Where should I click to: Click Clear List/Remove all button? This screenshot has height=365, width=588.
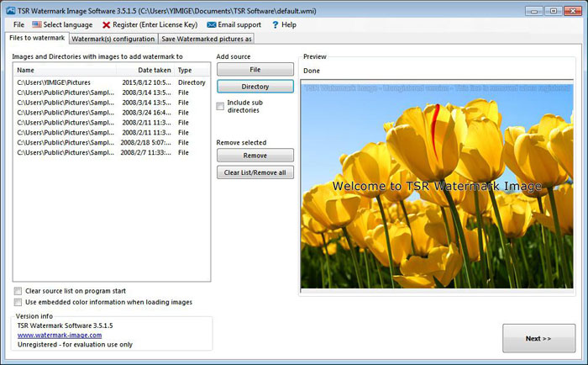[x=255, y=172]
